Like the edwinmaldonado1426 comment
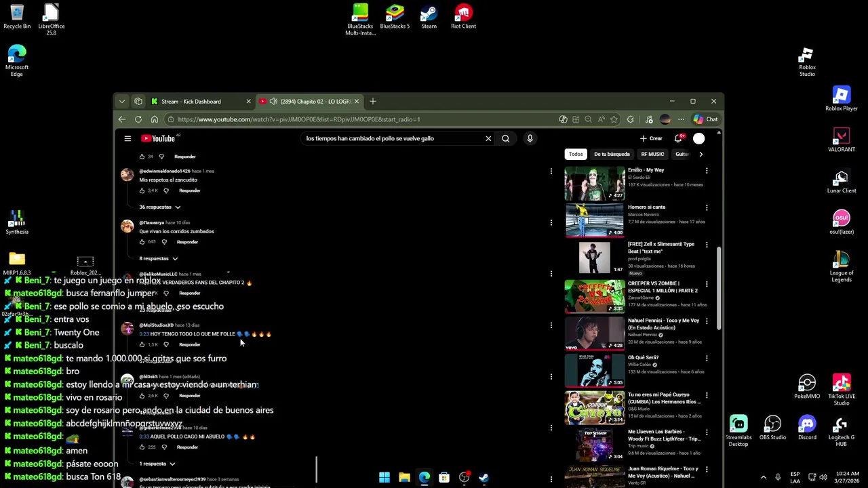 tap(142, 190)
